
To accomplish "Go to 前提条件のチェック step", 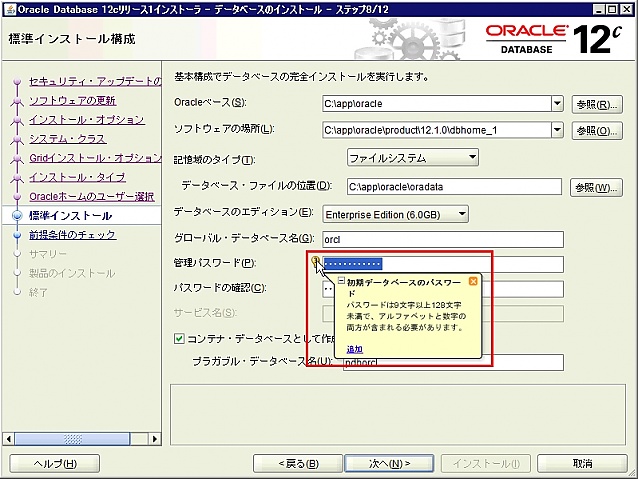I will pyautogui.click(x=72, y=235).
